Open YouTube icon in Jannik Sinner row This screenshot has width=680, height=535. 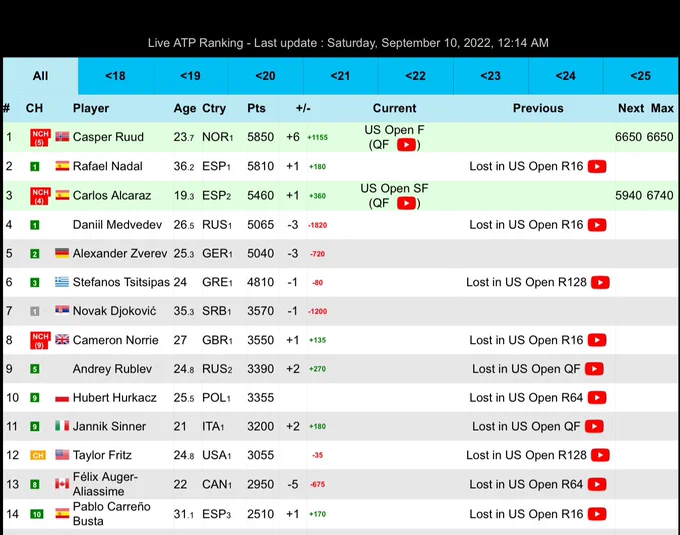click(594, 427)
